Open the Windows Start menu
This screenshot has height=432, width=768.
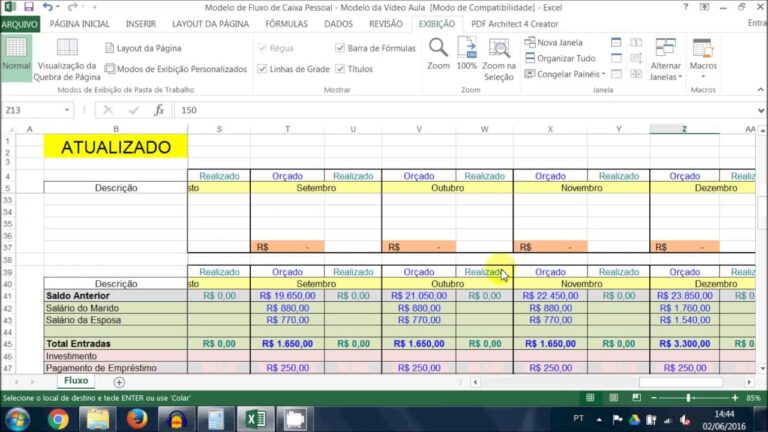click(x=17, y=419)
